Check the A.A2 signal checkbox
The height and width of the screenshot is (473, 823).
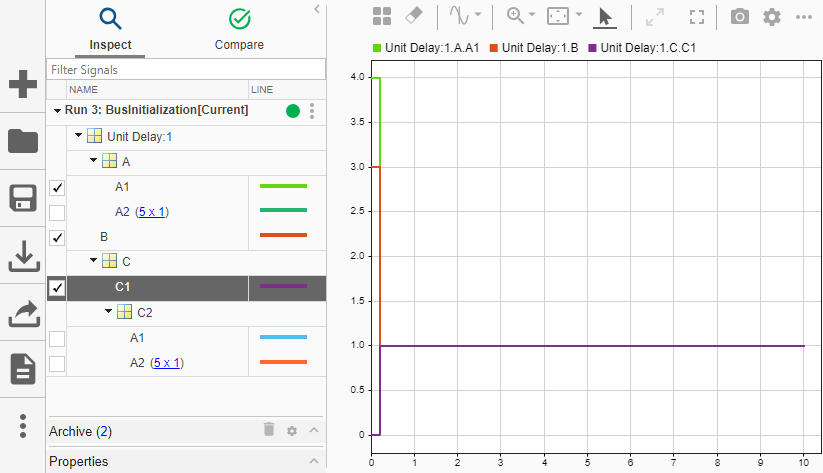click(57, 213)
